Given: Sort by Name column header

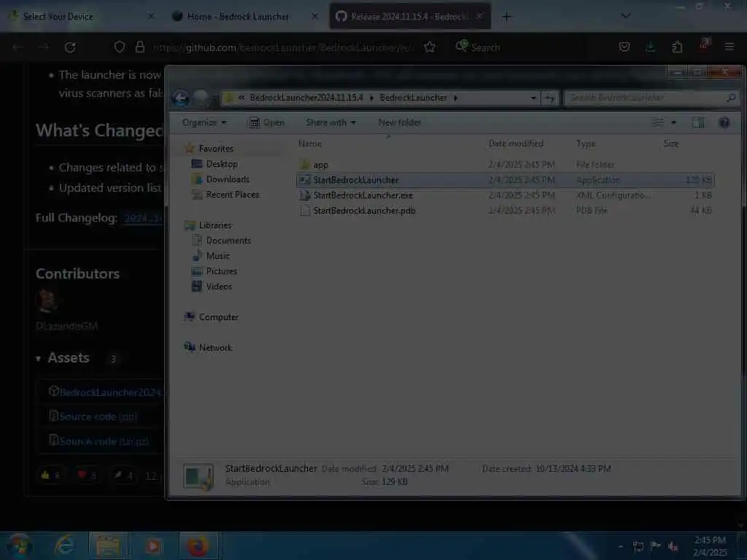Looking at the screenshot, I should [310, 144].
